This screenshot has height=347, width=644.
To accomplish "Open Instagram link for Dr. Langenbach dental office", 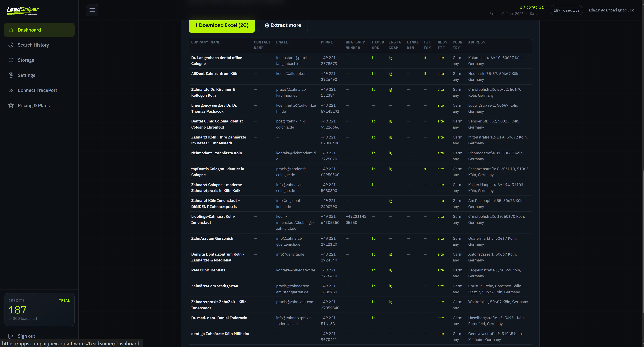I will [390, 58].
